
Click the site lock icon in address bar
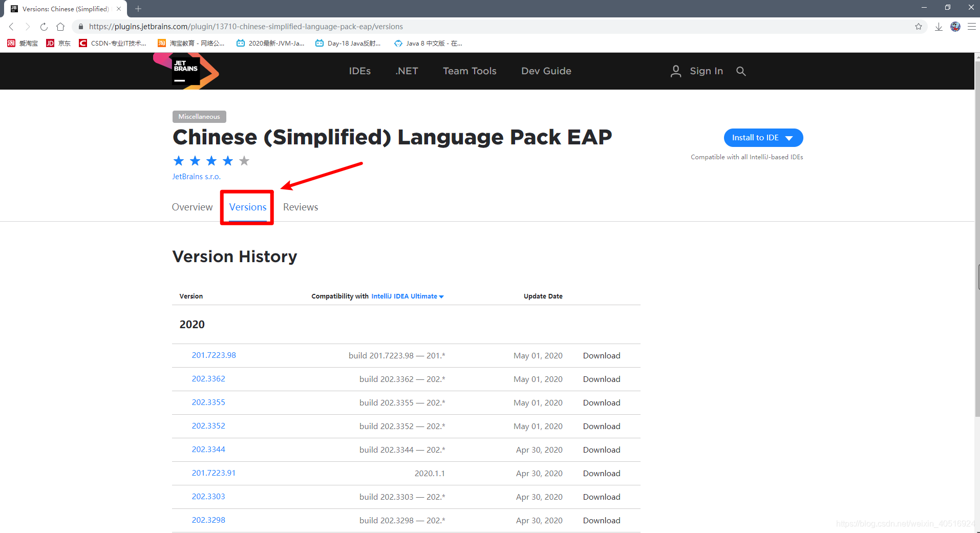click(81, 27)
